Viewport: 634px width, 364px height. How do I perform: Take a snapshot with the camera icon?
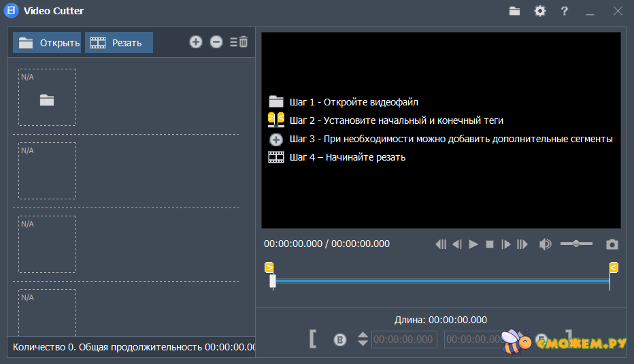[x=612, y=244]
